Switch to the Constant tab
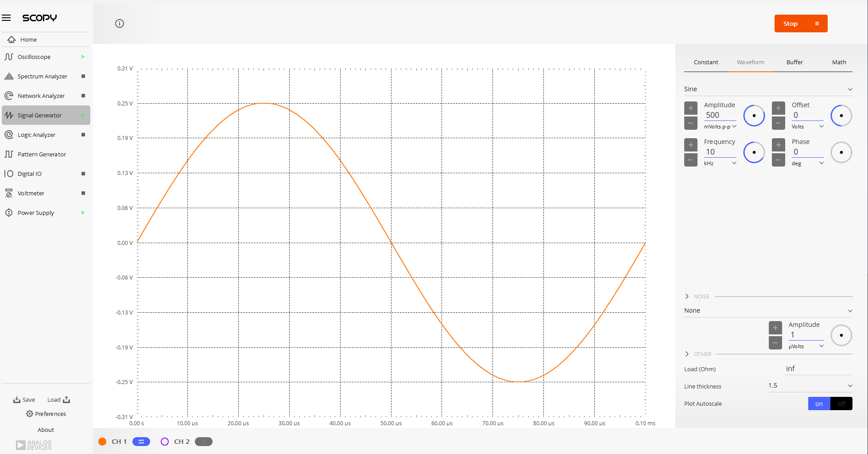Image resolution: width=868 pixels, height=454 pixels. click(x=706, y=62)
